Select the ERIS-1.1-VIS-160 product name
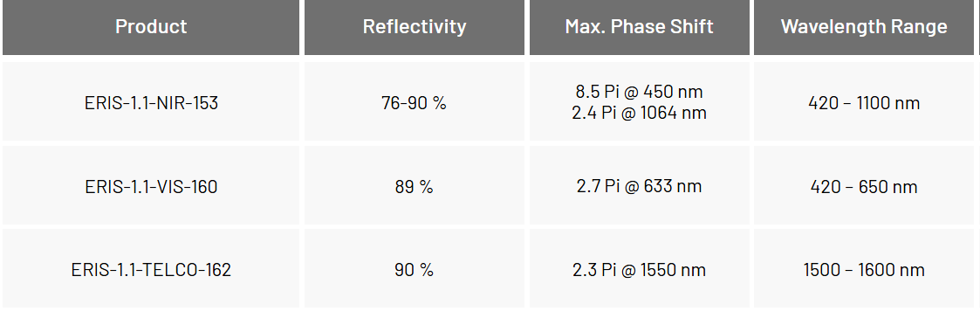The height and width of the screenshot is (318, 980). coord(151,187)
